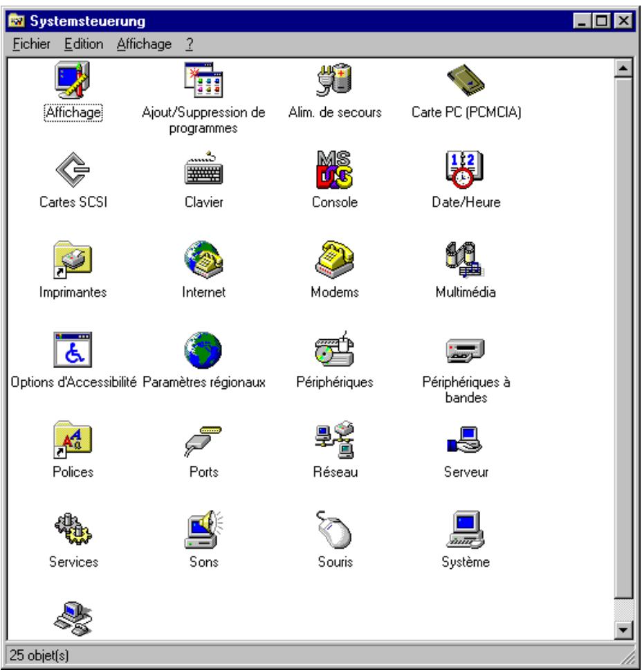The image size is (642, 672).
Task: Click the "Multimédia" label text
Action: pos(466,292)
